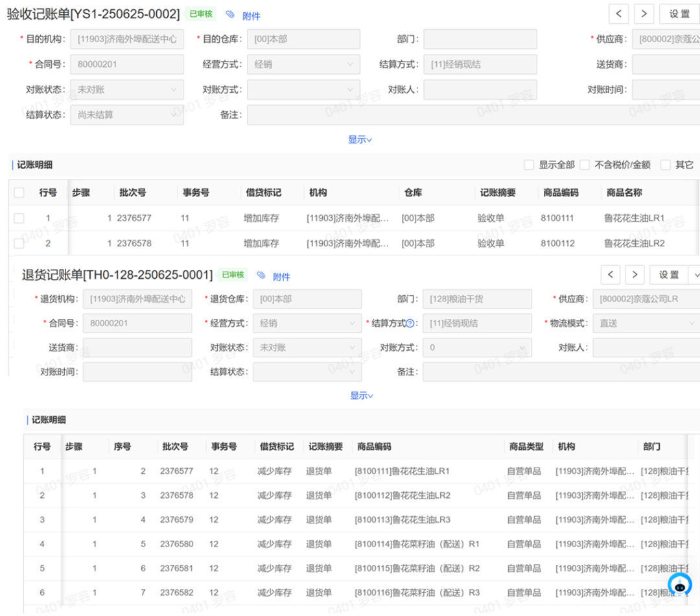Check the 其它 option checkbox
The height and width of the screenshot is (616, 700).
point(666,165)
